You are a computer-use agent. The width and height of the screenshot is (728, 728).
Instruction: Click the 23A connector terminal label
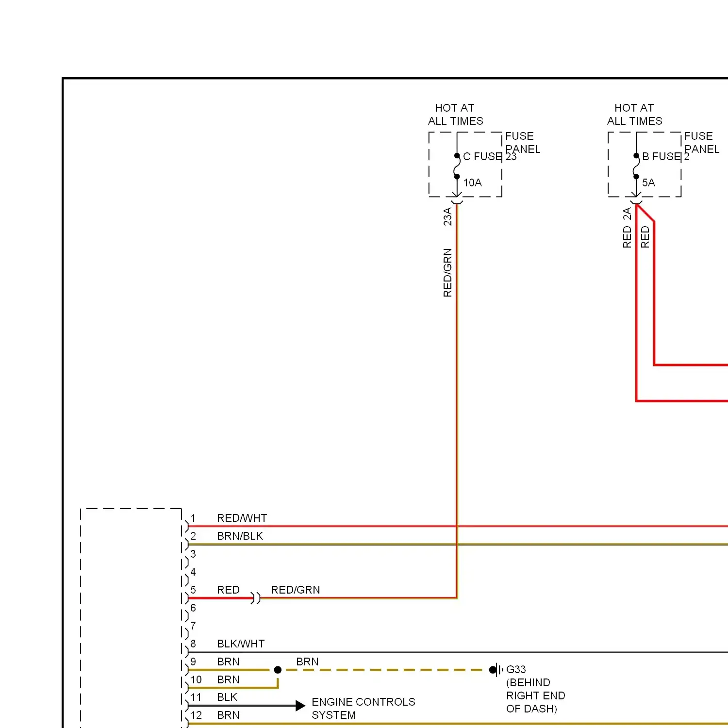[x=447, y=216]
